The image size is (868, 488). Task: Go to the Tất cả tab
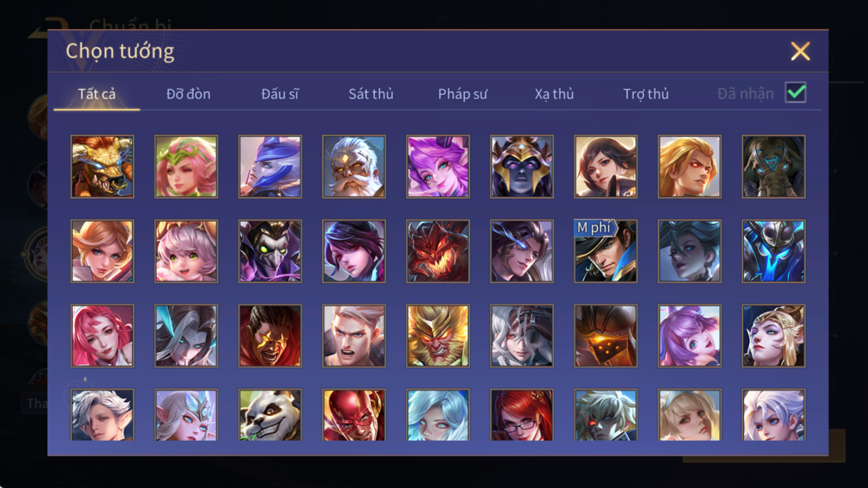point(97,94)
